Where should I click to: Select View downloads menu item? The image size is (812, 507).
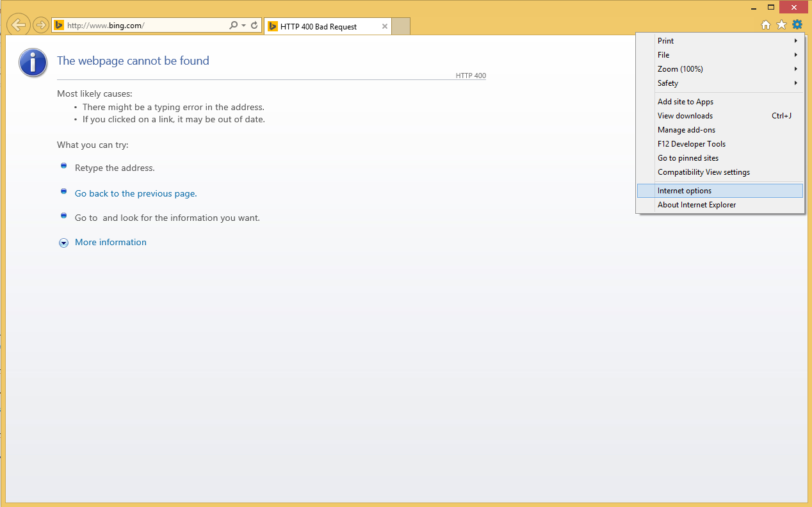coord(685,116)
